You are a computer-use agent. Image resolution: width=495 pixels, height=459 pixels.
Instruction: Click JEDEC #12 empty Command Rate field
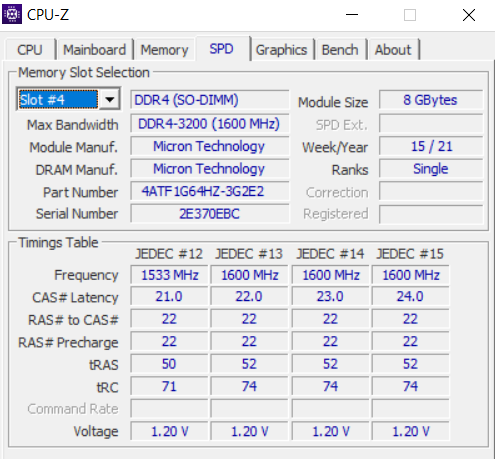(169, 409)
